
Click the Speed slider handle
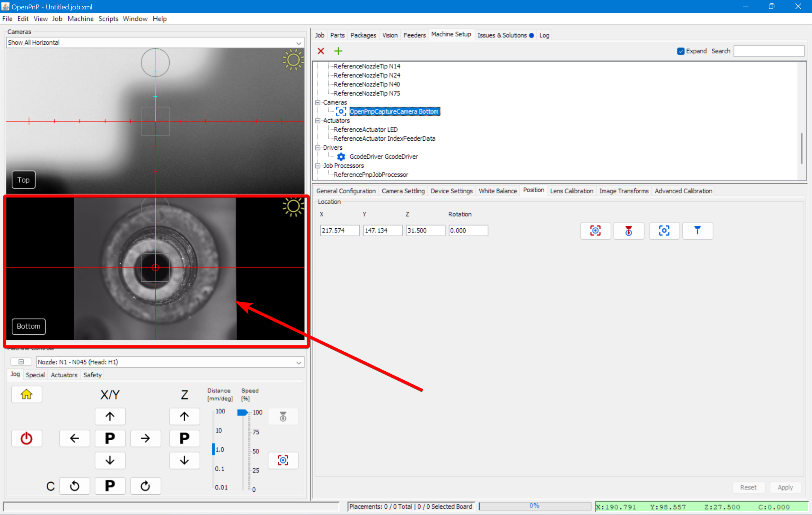pyautogui.click(x=242, y=413)
